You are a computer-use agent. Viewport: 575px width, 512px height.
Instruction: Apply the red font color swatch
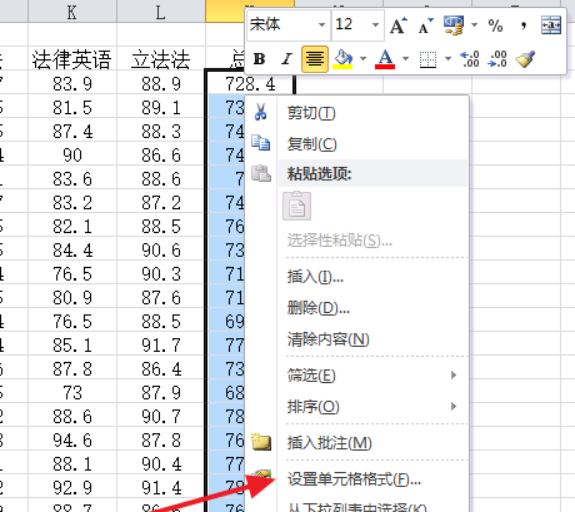click(385, 59)
